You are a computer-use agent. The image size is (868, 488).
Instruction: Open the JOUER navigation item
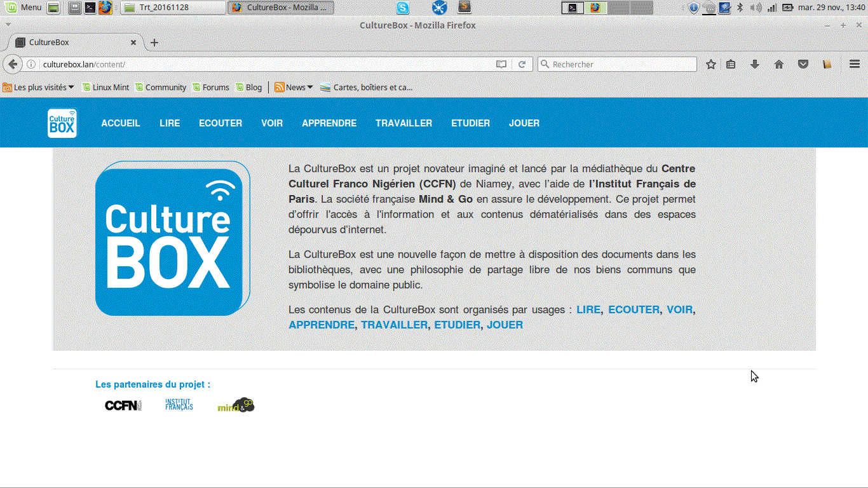point(524,123)
